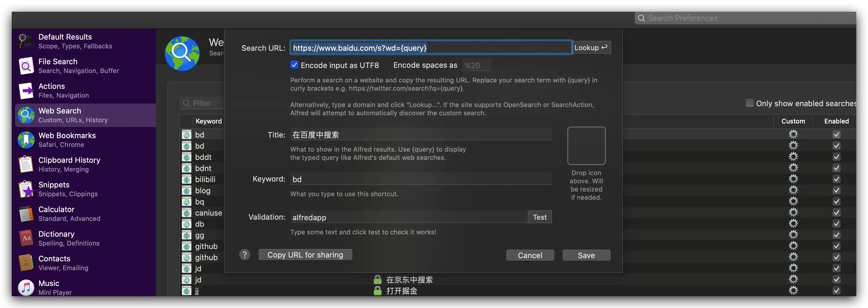The image size is (868, 308).
Task: Click the custom gear icon in caniuse row
Action: tap(793, 212)
